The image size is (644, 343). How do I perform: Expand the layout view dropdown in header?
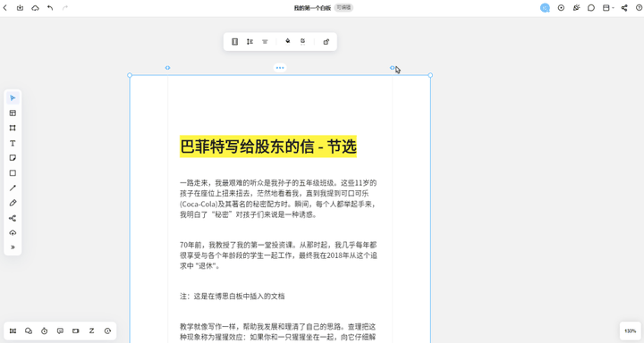pyautogui.click(x=608, y=8)
